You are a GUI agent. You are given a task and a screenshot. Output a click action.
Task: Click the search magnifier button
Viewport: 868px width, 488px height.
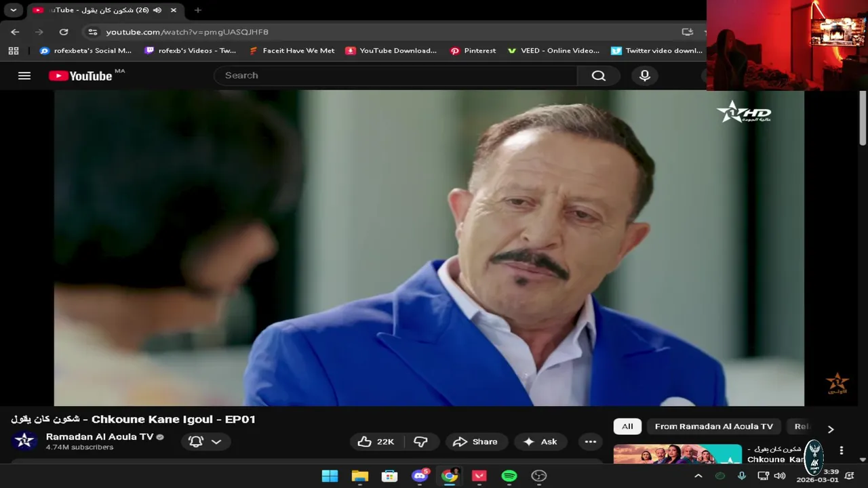[x=598, y=76]
